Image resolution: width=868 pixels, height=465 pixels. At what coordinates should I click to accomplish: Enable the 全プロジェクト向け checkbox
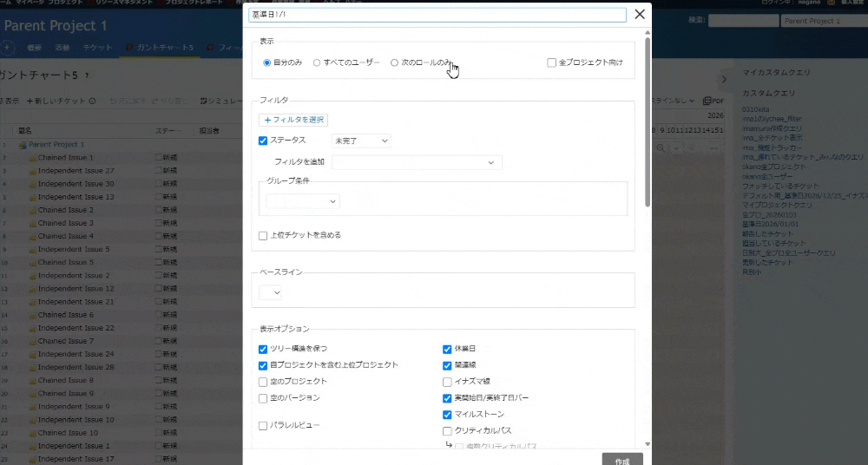pyautogui.click(x=551, y=62)
